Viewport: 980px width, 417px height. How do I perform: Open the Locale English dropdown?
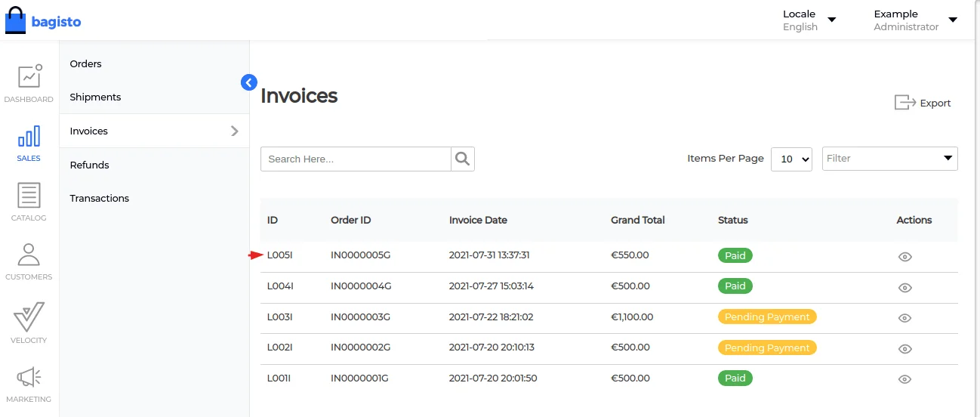click(x=809, y=20)
